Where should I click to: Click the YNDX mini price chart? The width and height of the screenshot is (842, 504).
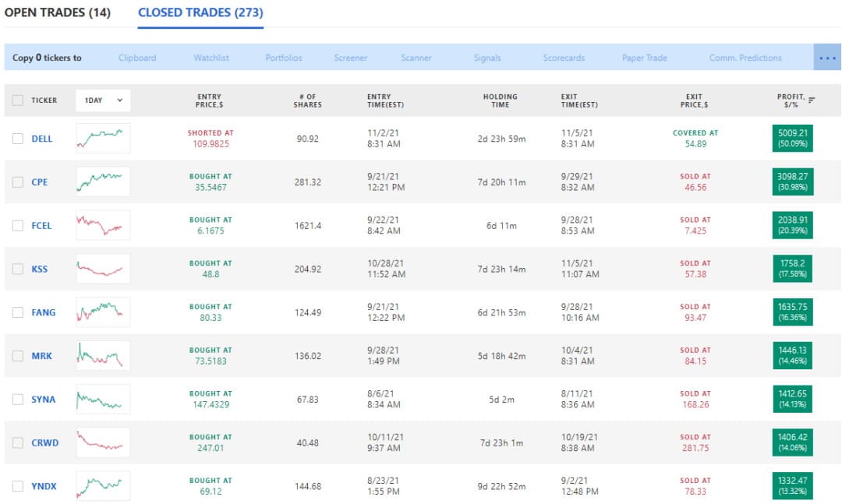click(103, 486)
